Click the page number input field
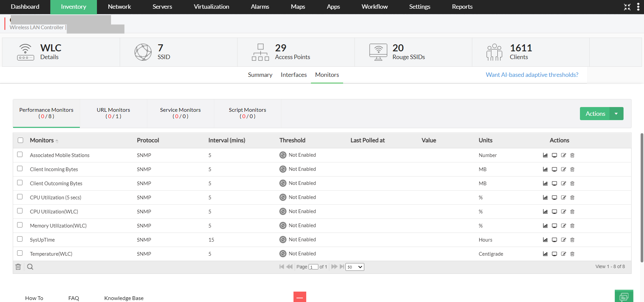The height and width of the screenshot is (302, 644). click(x=313, y=267)
